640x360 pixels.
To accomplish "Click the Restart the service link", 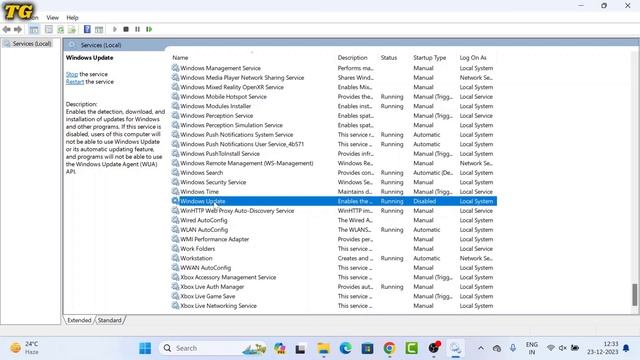I will click(75, 82).
